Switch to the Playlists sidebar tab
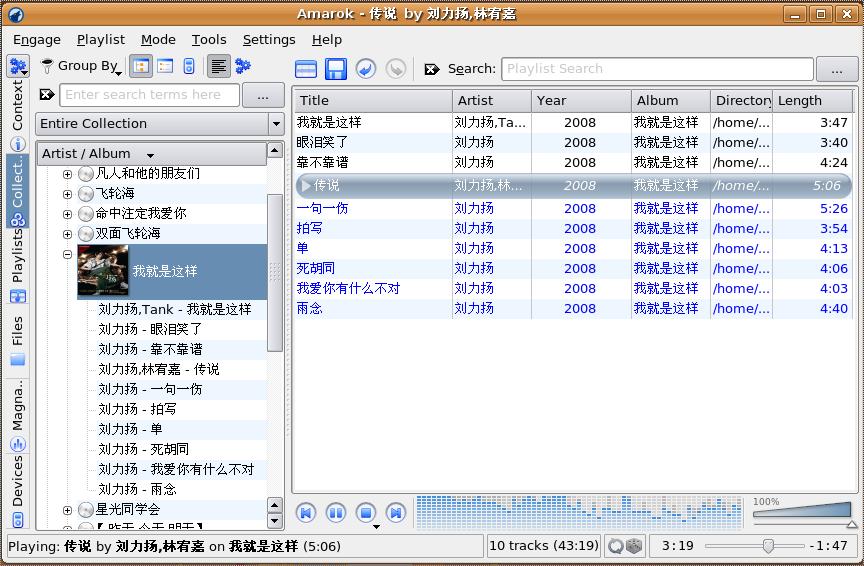 click(18, 265)
